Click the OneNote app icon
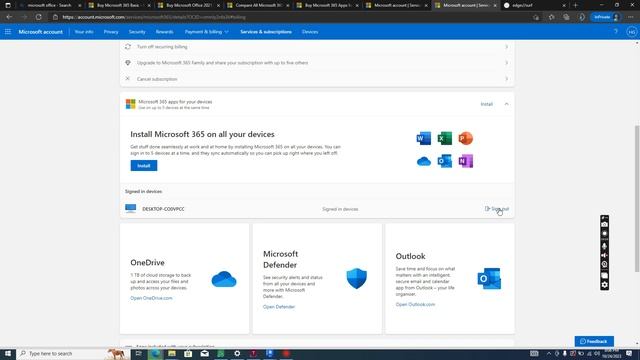This screenshot has width=640, height=360. 465,161
